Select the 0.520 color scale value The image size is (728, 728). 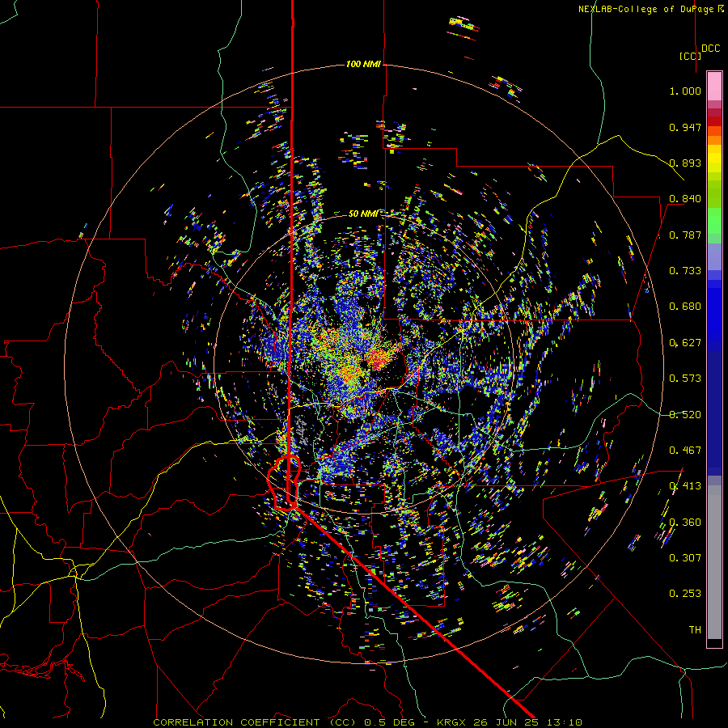(685, 415)
